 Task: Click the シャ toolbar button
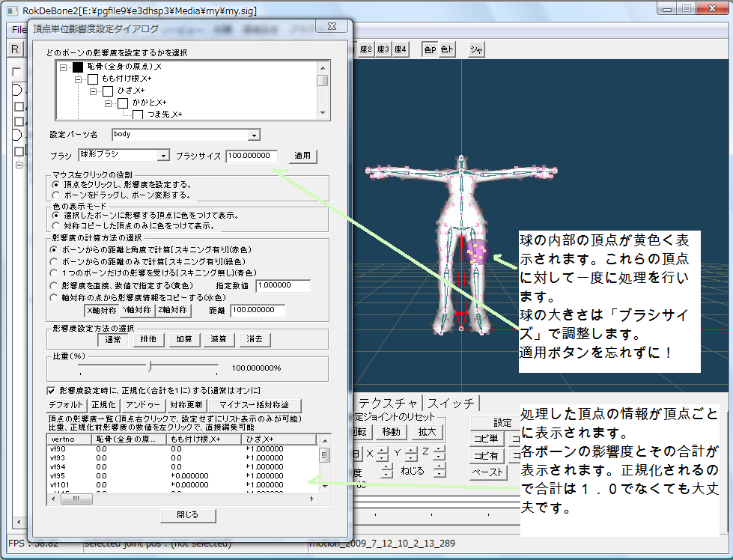(476, 49)
